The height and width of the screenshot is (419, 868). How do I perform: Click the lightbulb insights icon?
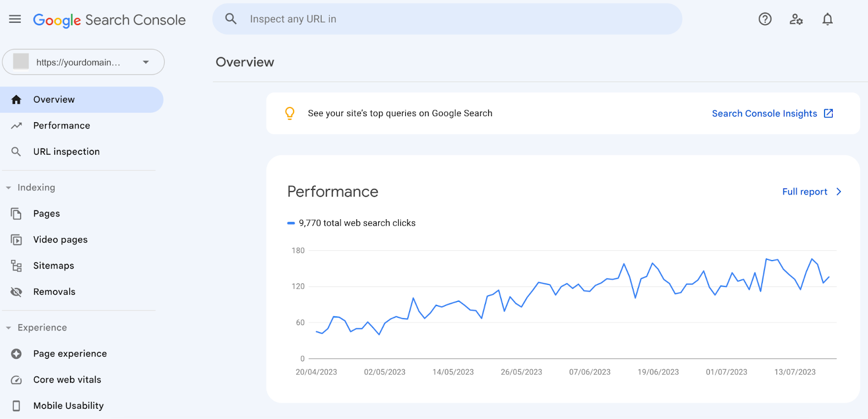coord(290,113)
